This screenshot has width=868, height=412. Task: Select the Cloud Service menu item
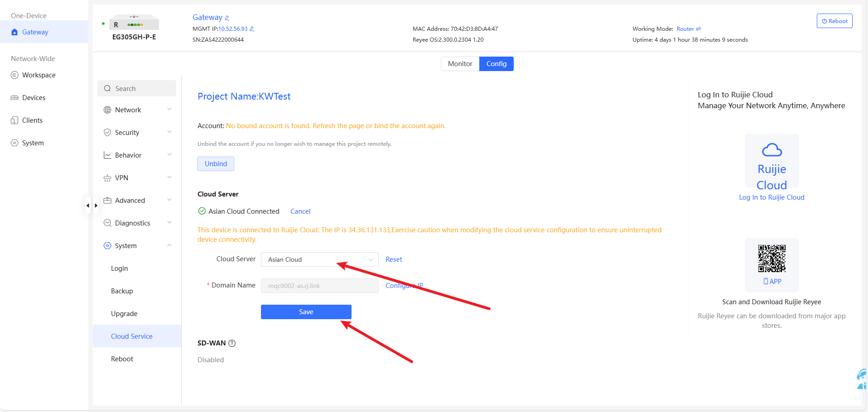click(x=137, y=336)
